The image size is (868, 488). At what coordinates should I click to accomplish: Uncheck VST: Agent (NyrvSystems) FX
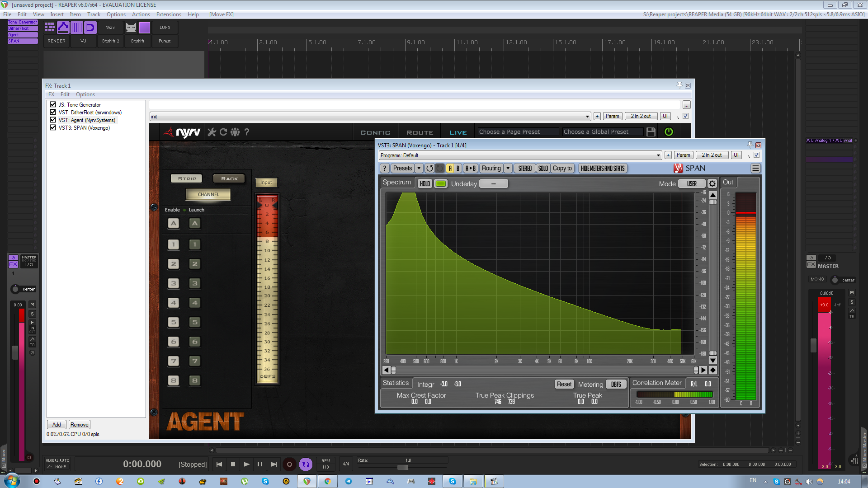coord(53,120)
